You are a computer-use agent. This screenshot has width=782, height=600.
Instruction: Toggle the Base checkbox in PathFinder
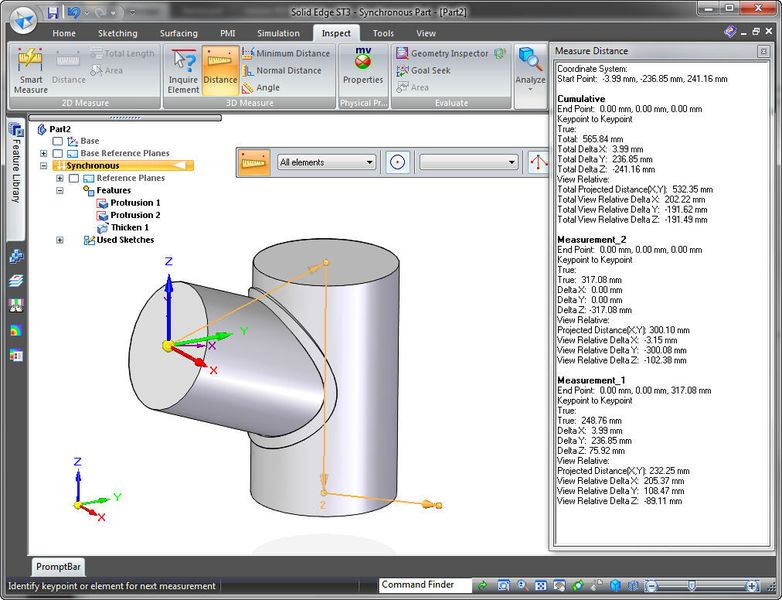(58, 141)
